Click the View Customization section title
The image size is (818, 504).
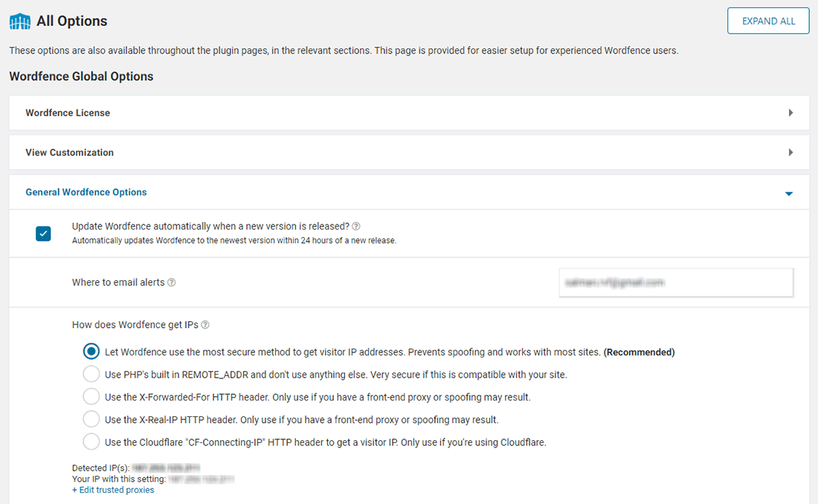coord(70,152)
